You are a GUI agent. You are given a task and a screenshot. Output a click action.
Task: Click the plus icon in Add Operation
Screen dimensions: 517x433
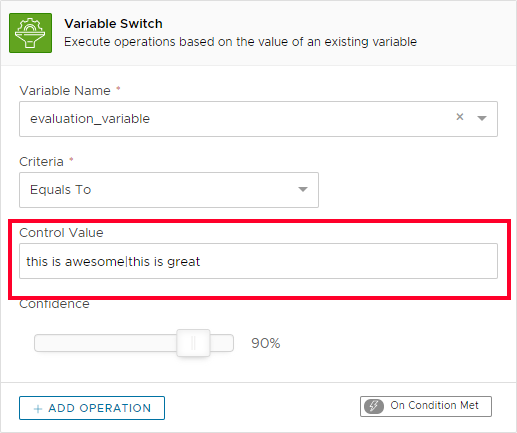(x=38, y=409)
